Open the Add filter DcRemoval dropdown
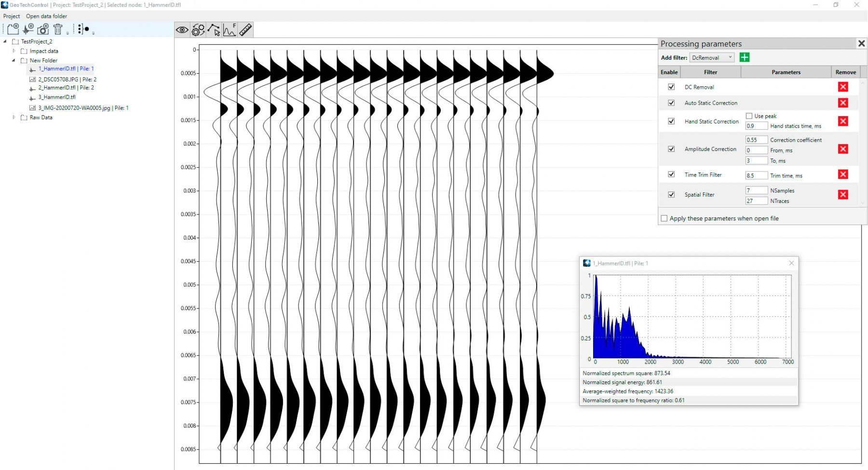The width and height of the screenshot is (868, 470). tap(712, 57)
